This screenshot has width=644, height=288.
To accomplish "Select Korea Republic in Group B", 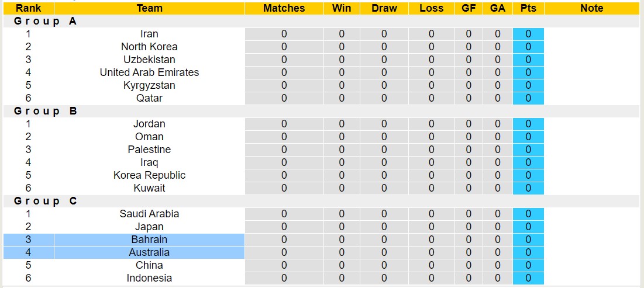I will [x=149, y=175].
